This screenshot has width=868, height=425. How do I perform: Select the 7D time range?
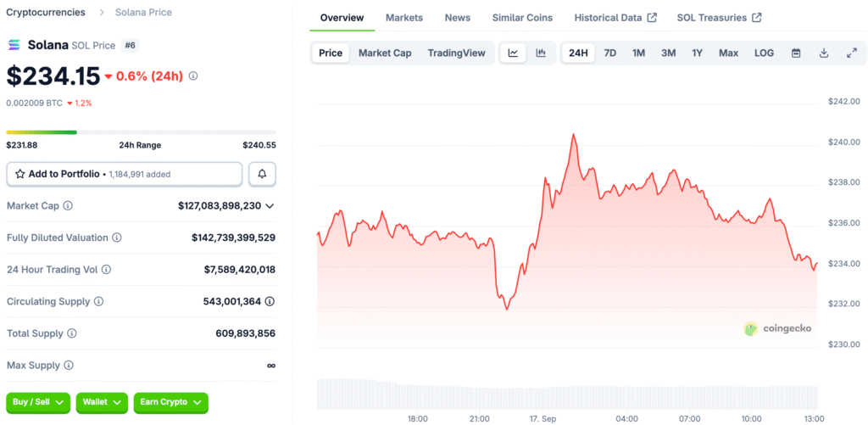(x=610, y=53)
